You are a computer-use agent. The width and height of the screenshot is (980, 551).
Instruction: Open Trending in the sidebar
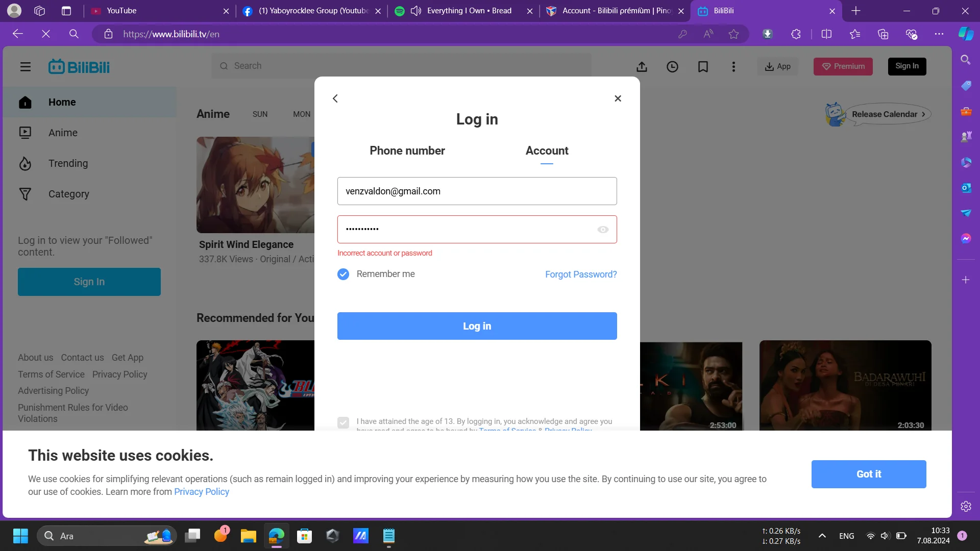coord(90,163)
